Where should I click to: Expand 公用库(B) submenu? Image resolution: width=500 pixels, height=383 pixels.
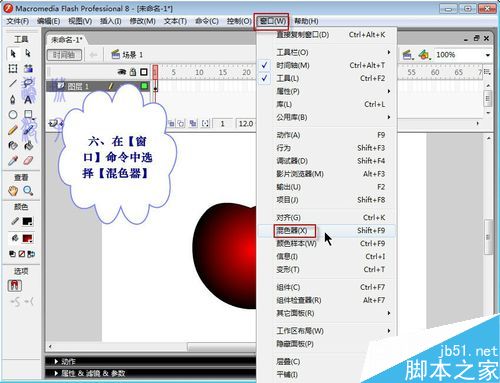click(327, 117)
